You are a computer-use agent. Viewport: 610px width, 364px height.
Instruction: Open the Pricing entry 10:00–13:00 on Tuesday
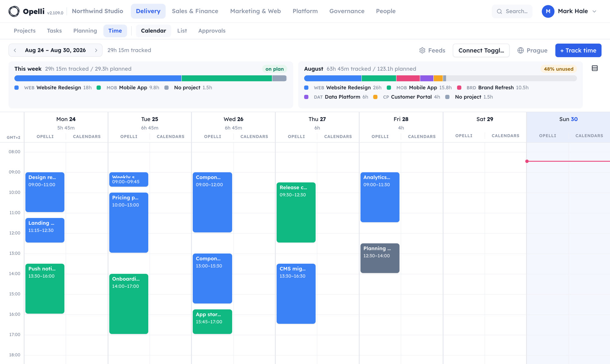tap(129, 223)
